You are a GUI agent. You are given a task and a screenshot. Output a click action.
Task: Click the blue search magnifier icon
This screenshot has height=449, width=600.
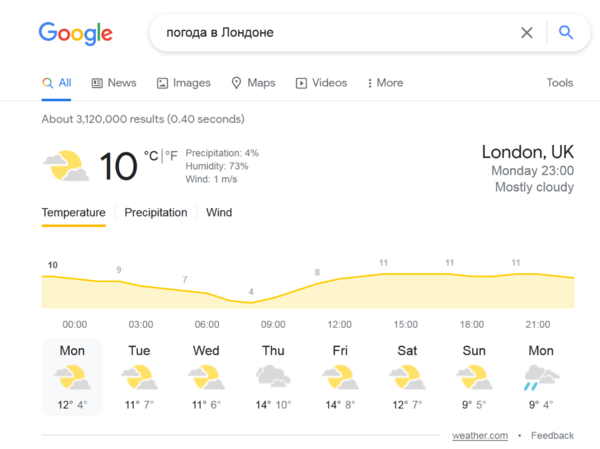(566, 33)
